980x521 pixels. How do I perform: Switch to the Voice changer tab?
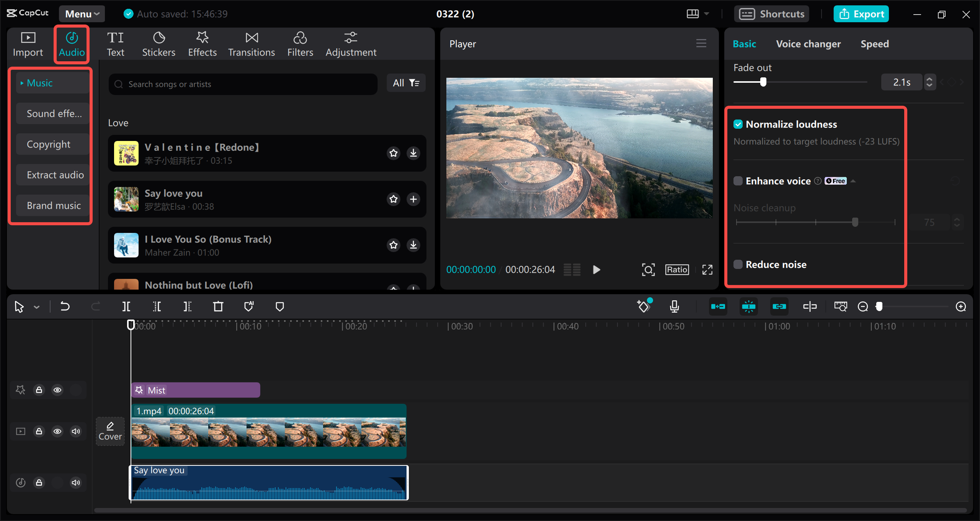coord(808,44)
